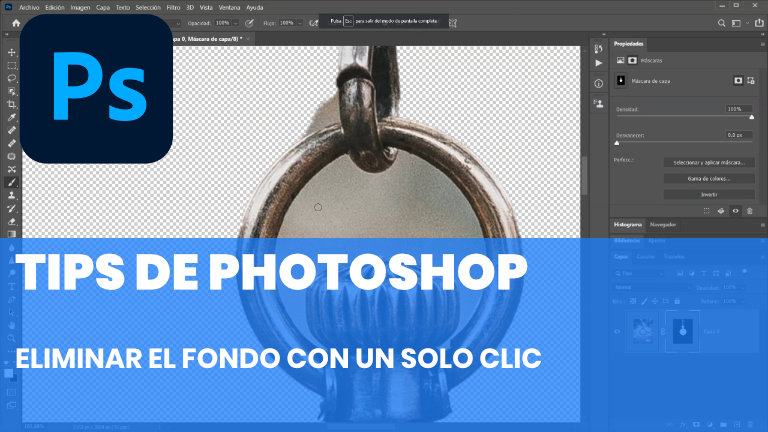This screenshot has height=432, width=768.
Task: Click the Densidad 100% value field
Action: [x=739, y=109]
